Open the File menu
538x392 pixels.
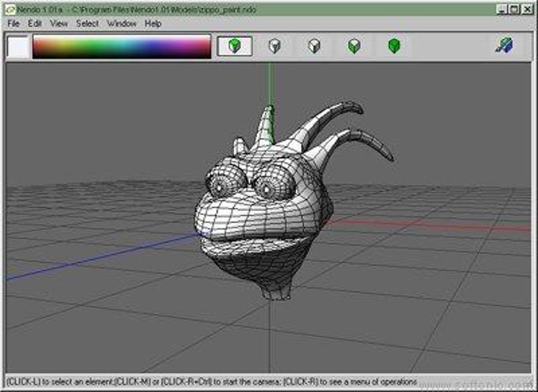point(13,24)
